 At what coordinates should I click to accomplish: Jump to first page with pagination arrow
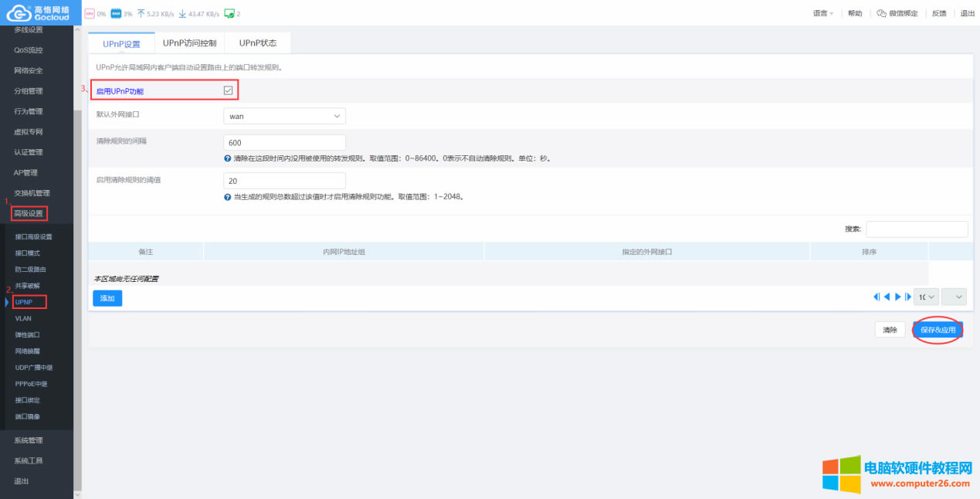(x=876, y=297)
